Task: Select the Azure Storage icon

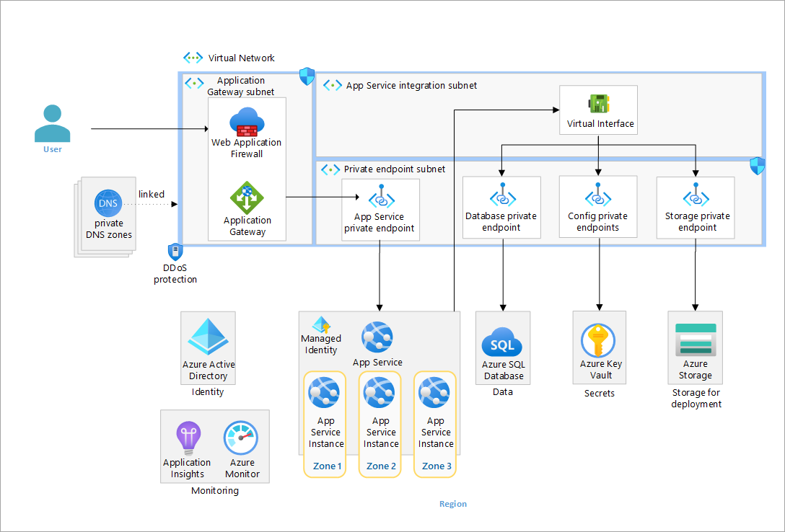Action: pyautogui.click(x=696, y=339)
